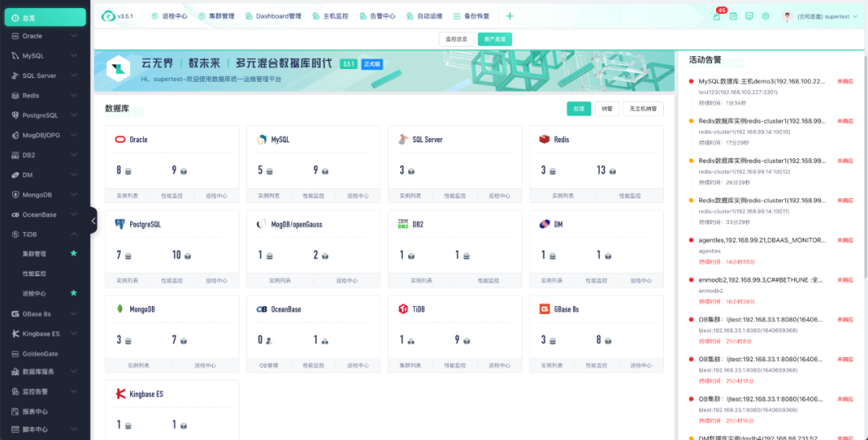Open 集群列表 in the TiDB card
The height and width of the screenshot is (440, 868).
coord(410,365)
